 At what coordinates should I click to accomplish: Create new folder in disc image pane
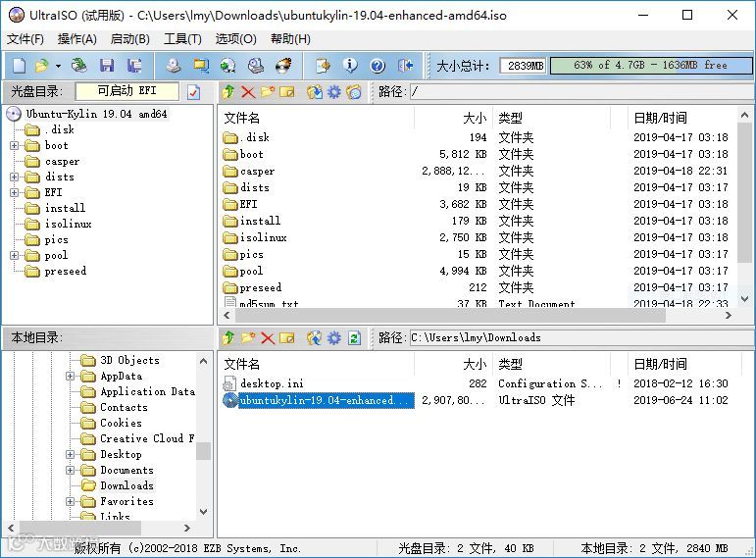click(268, 91)
